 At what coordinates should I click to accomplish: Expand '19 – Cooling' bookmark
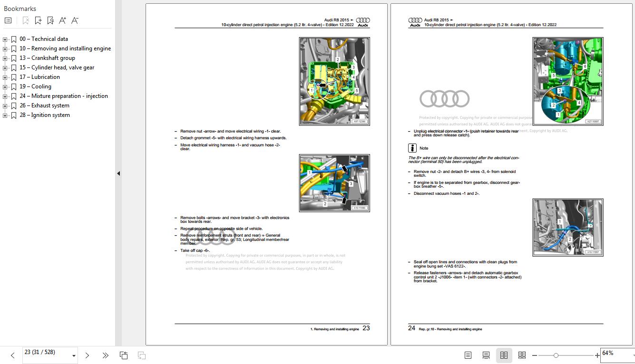5,87
